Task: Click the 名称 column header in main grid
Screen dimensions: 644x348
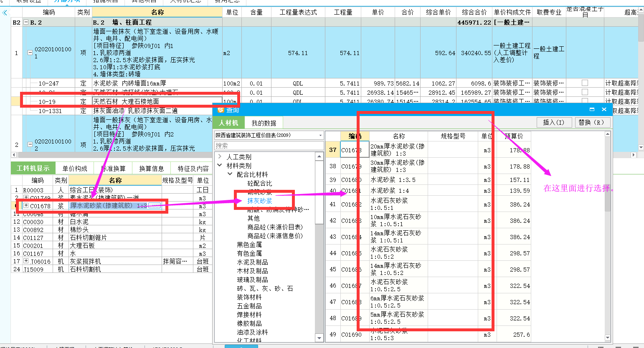Action: pos(157,12)
